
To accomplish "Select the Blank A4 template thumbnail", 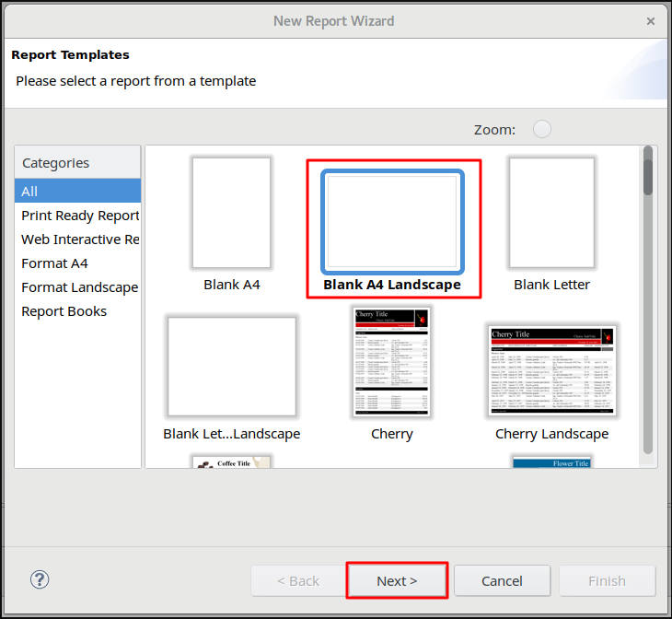I will coord(231,213).
